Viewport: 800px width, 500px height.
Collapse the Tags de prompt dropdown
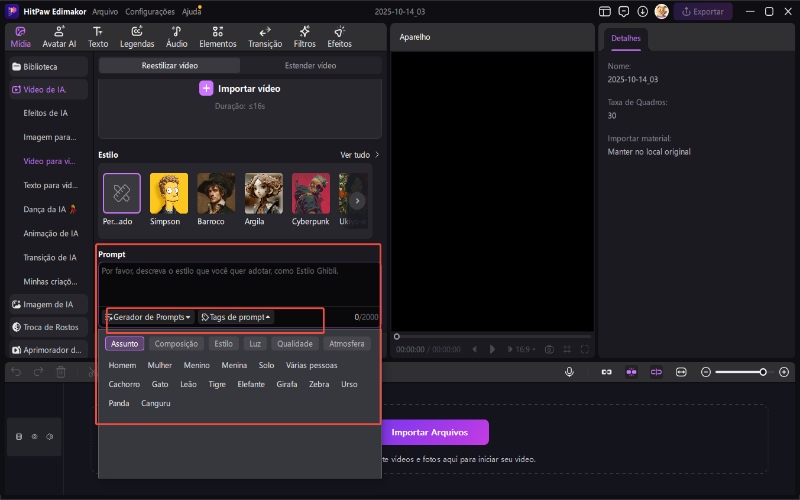[x=236, y=317]
